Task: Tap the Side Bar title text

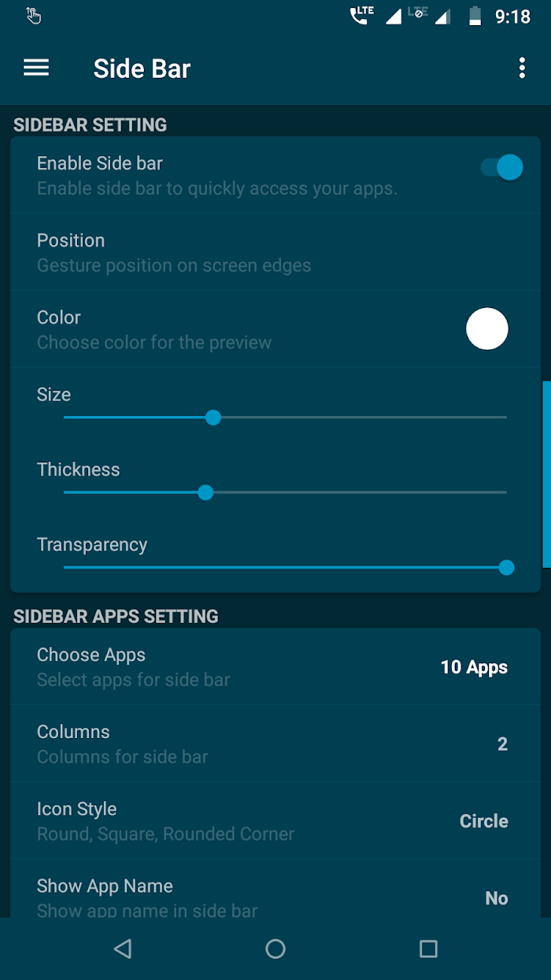Action: [x=142, y=69]
